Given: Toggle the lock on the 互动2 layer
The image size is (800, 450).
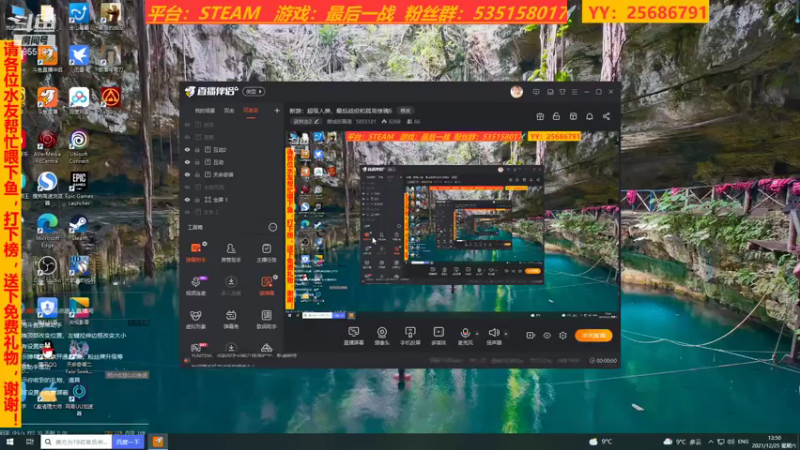Looking at the screenshot, I should [197, 150].
